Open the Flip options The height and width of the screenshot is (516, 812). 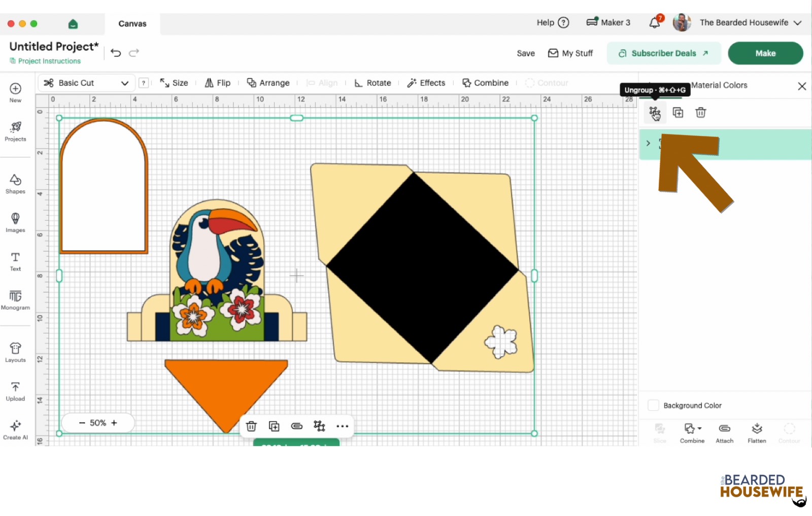(x=217, y=83)
